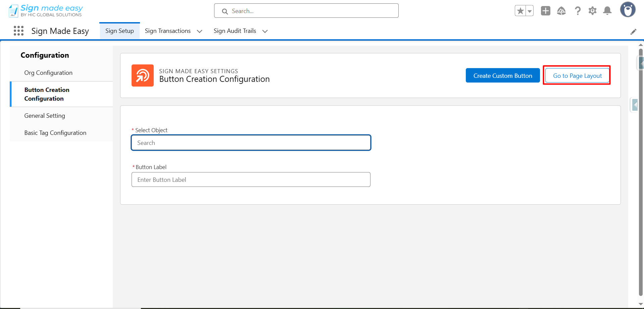The height and width of the screenshot is (309, 644).
Task: Select Org Configuration in the sidebar
Action: [x=48, y=73]
